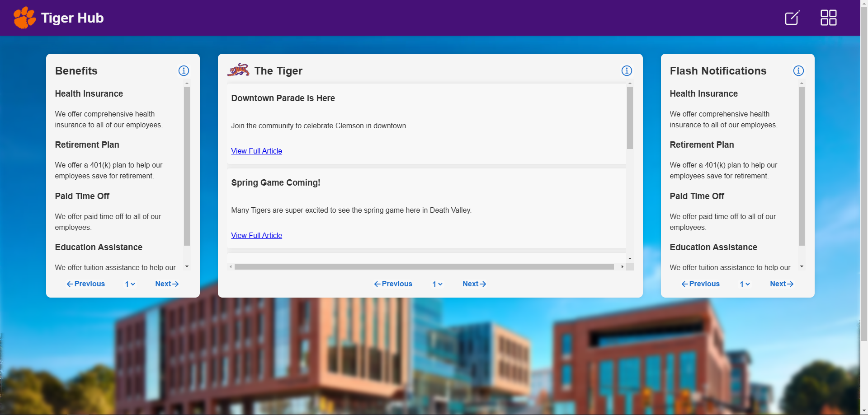The height and width of the screenshot is (415, 868).
Task: Open the dashboard grid widgets icon
Action: point(828,18)
